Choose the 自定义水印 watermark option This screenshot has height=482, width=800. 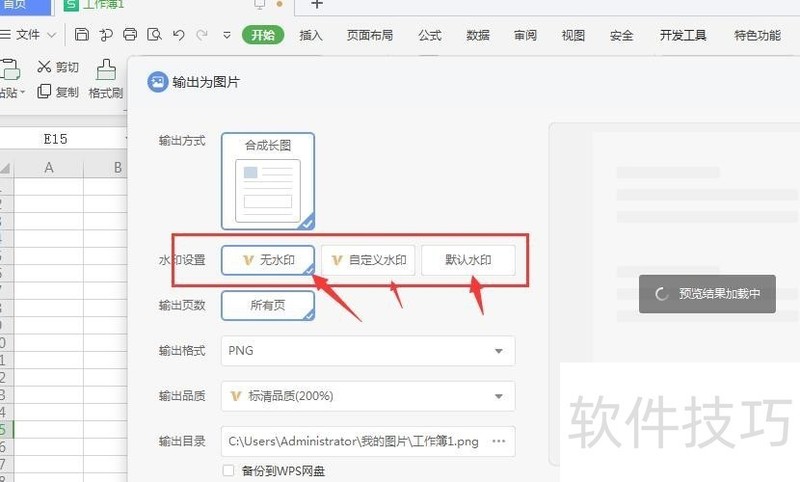(x=368, y=260)
